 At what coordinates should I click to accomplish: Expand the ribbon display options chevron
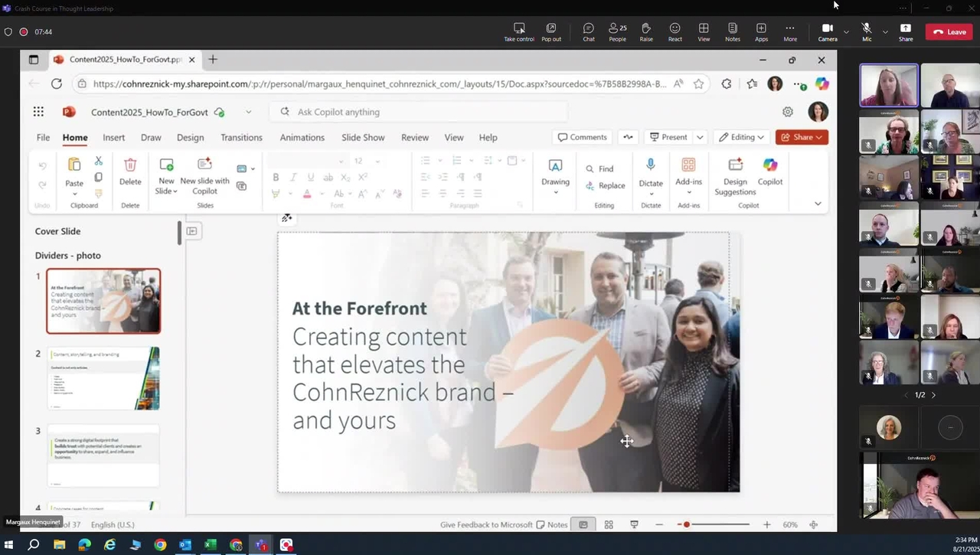coord(818,204)
